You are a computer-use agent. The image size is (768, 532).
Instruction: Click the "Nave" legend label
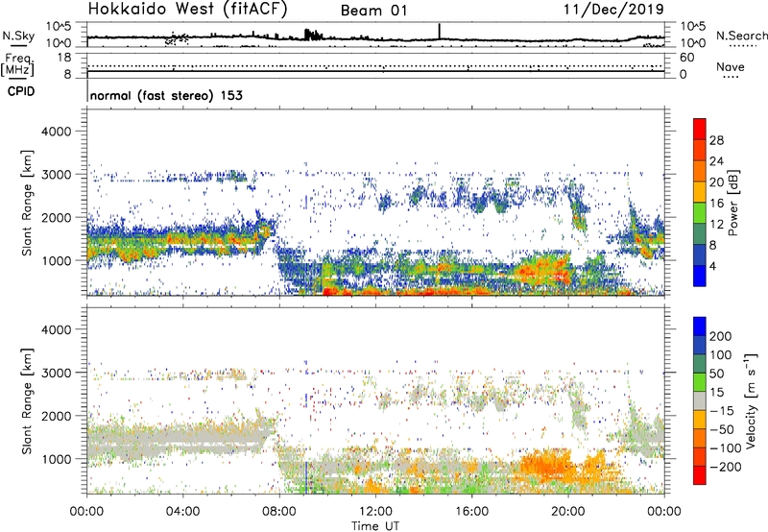tap(731, 67)
